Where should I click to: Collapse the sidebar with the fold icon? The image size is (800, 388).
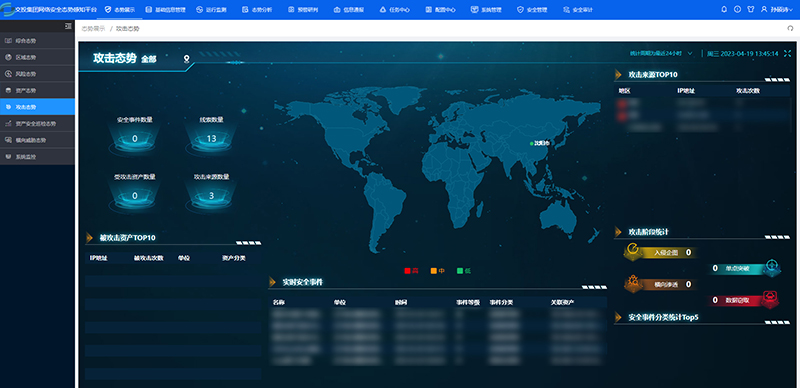[68, 26]
